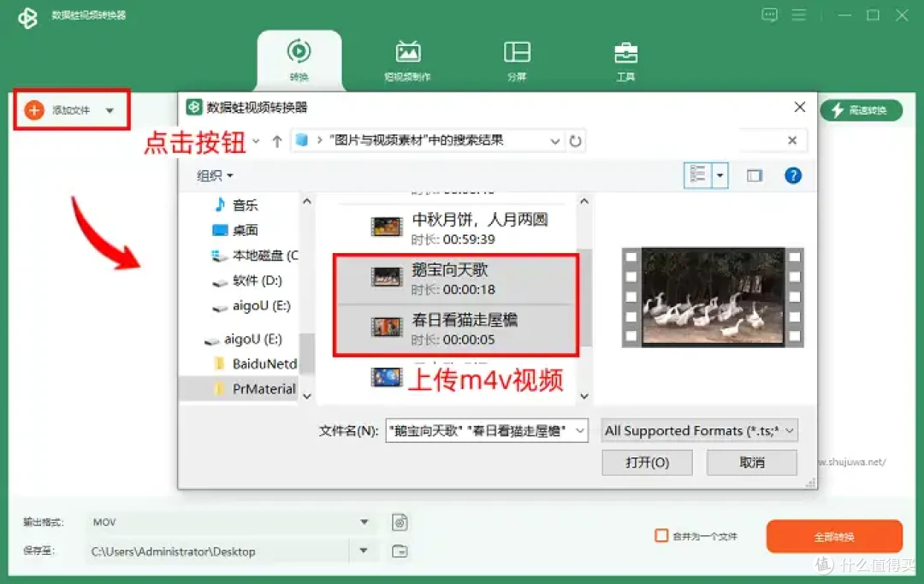The width and height of the screenshot is (924, 584).
Task: Click the folder icon in address bar
Action: pos(302,140)
